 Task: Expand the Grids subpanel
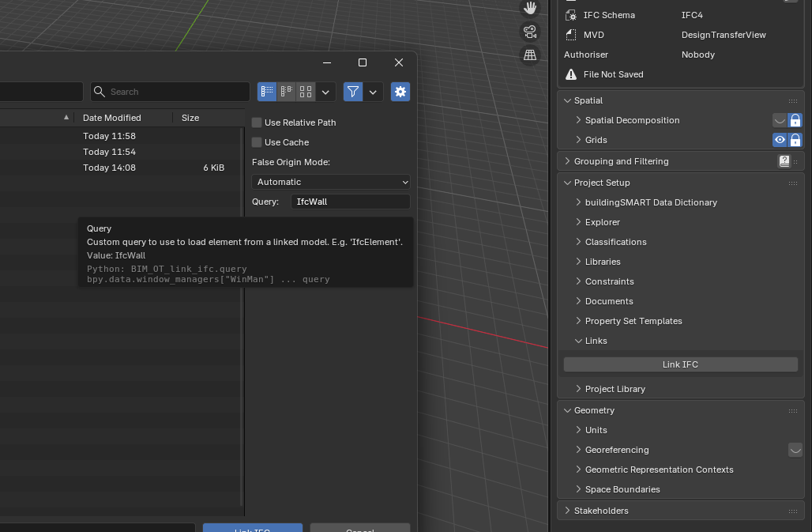pyautogui.click(x=578, y=140)
